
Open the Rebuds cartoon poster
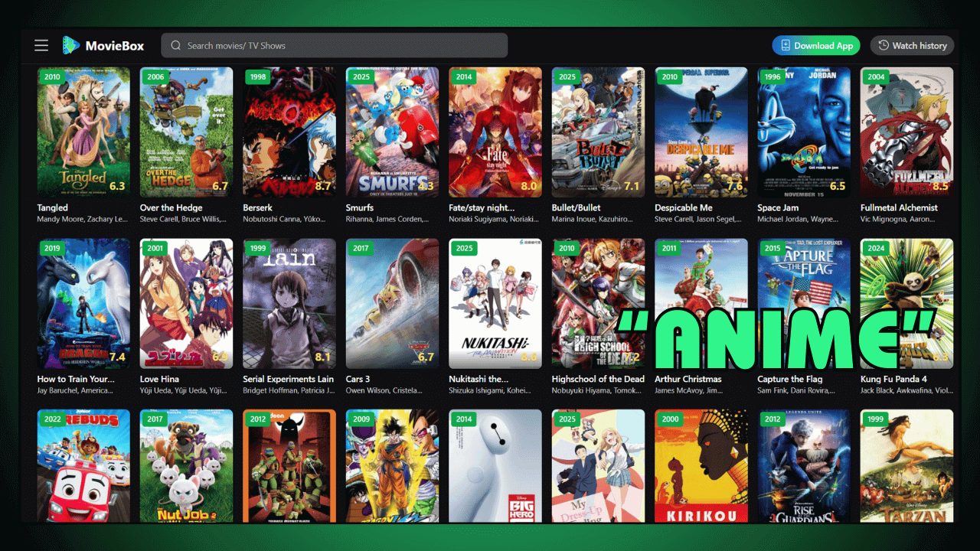click(x=83, y=466)
